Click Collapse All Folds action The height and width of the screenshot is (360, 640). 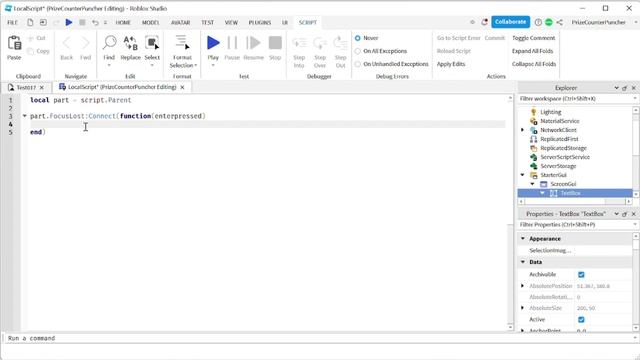[534, 64]
